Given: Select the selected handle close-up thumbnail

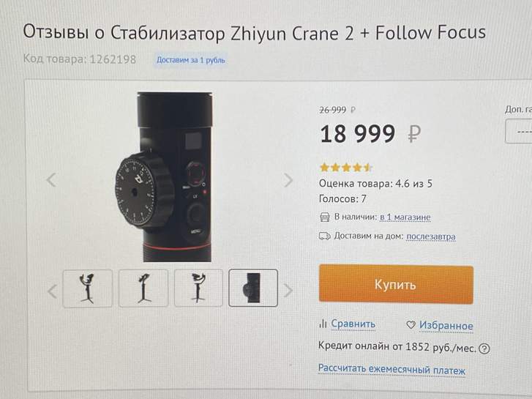Looking at the screenshot, I should (253, 288).
